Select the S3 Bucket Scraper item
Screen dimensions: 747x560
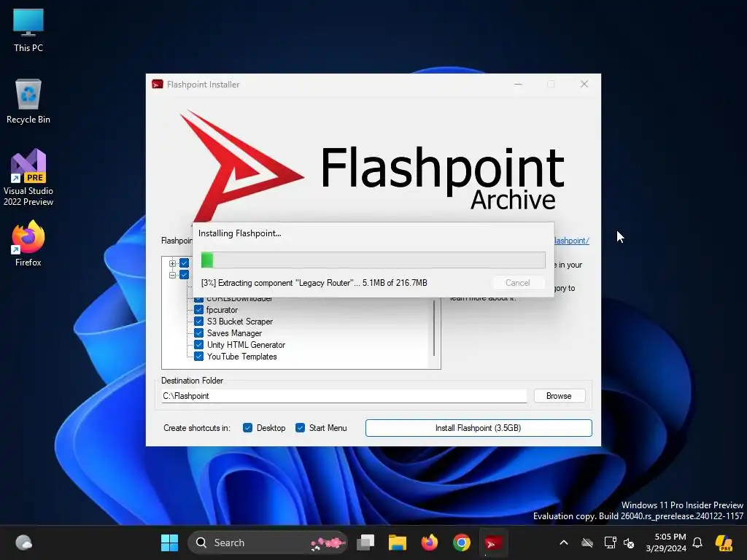239,322
